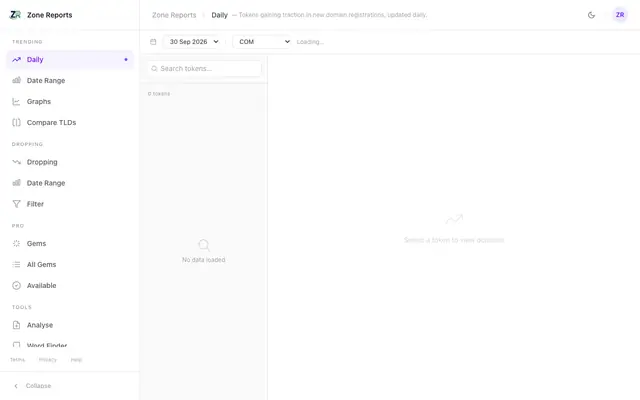
Task: Open the Filter page
Action: click(70, 204)
